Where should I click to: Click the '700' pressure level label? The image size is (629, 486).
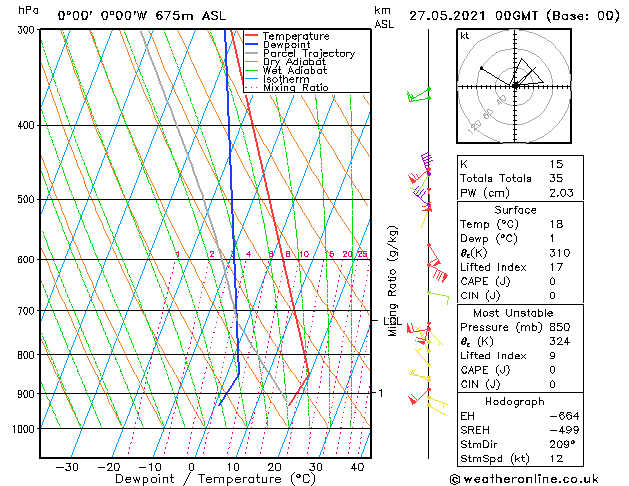[x=28, y=311]
